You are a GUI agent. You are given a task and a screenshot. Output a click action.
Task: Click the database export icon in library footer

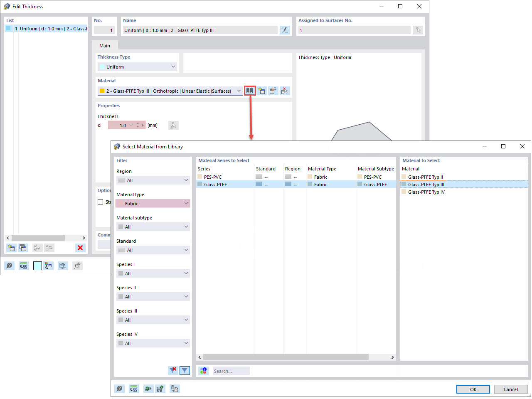pos(175,389)
